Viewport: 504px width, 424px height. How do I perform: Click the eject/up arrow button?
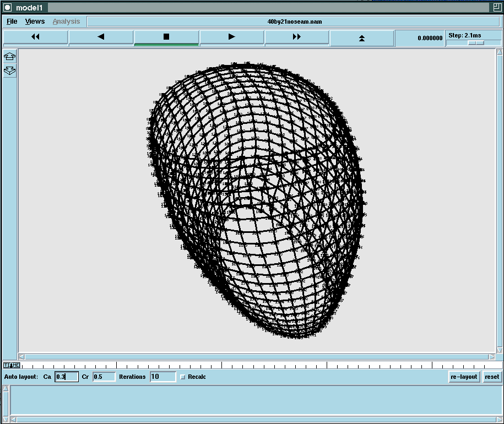(x=361, y=38)
